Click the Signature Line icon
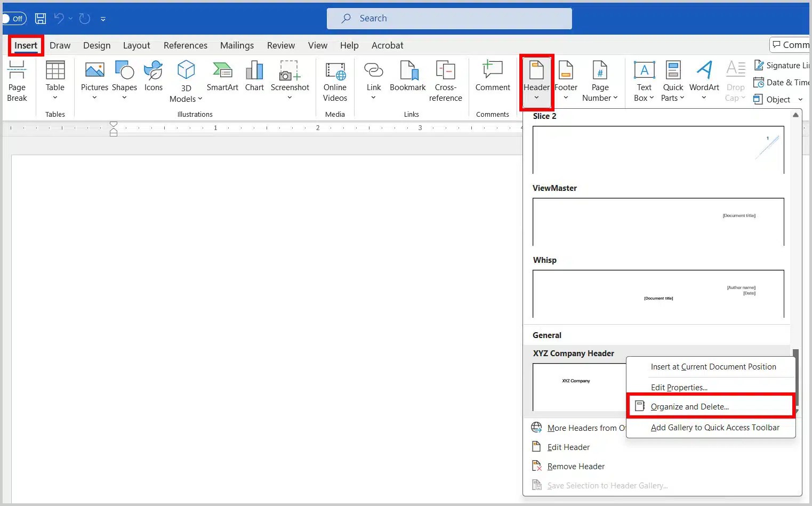812x506 pixels. pos(759,65)
